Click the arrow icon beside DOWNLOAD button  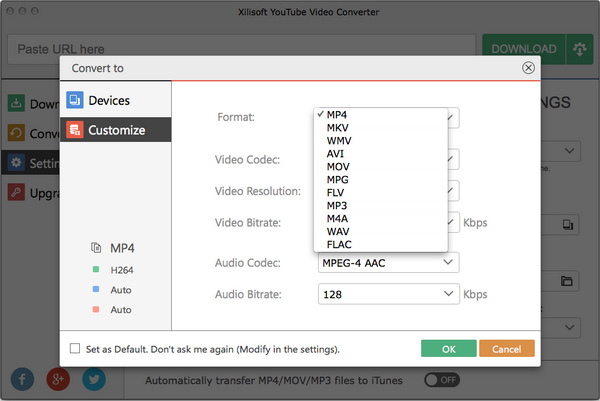pos(578,49)
